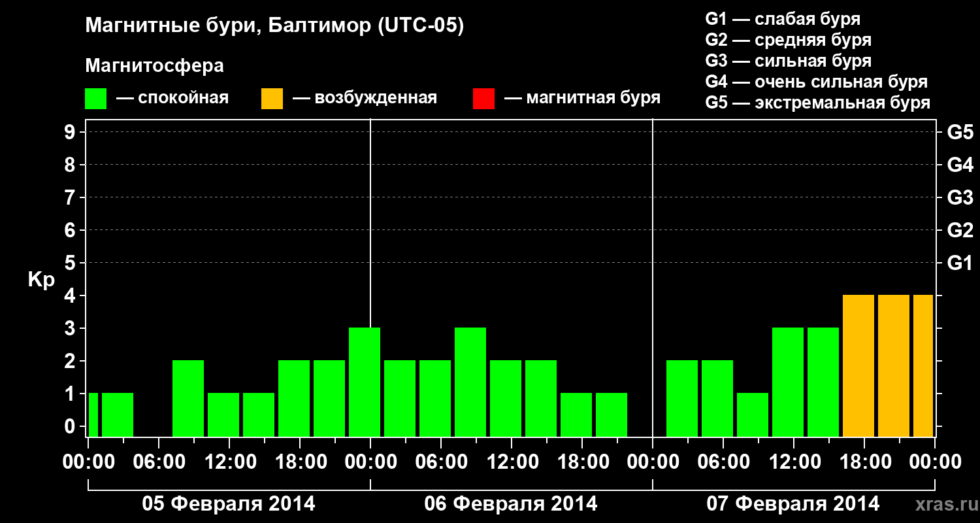
Task: Click the red 'магнитная буря' legend swatch
Action: [x=483, y=99]
